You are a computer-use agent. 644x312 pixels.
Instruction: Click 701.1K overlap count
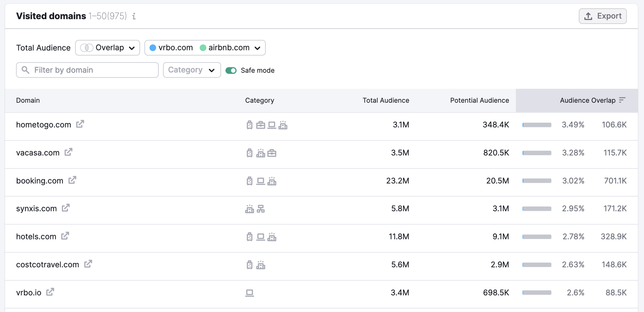point(615,181)
